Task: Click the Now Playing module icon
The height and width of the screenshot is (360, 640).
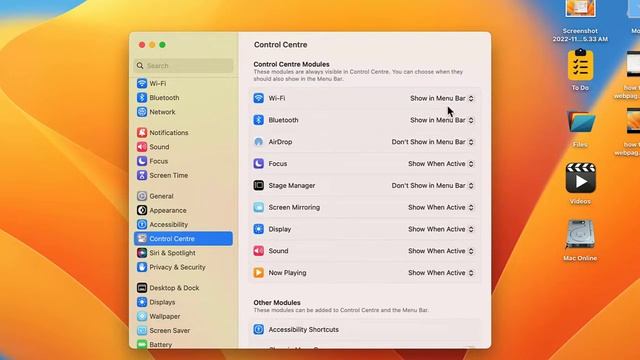Action: [x=258, y=273]
